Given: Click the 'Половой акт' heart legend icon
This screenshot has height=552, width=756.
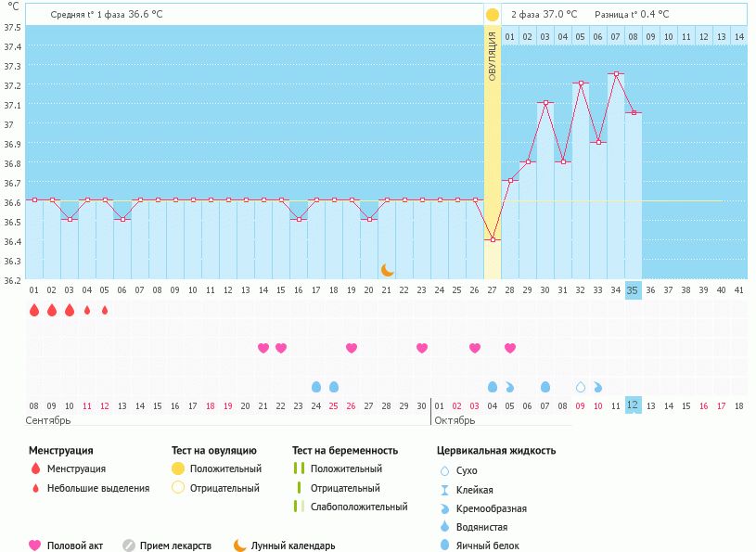Looking at the screenshot, I should click(x=35, y=546).
